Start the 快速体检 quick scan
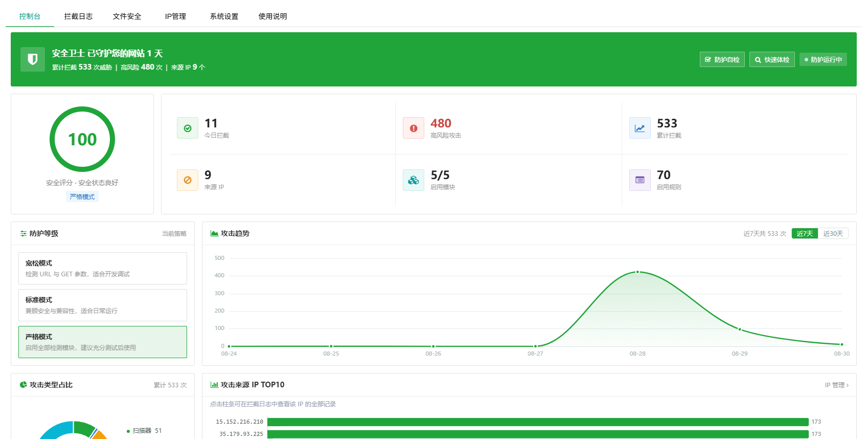The image size is (868, 439). point(772,59)
